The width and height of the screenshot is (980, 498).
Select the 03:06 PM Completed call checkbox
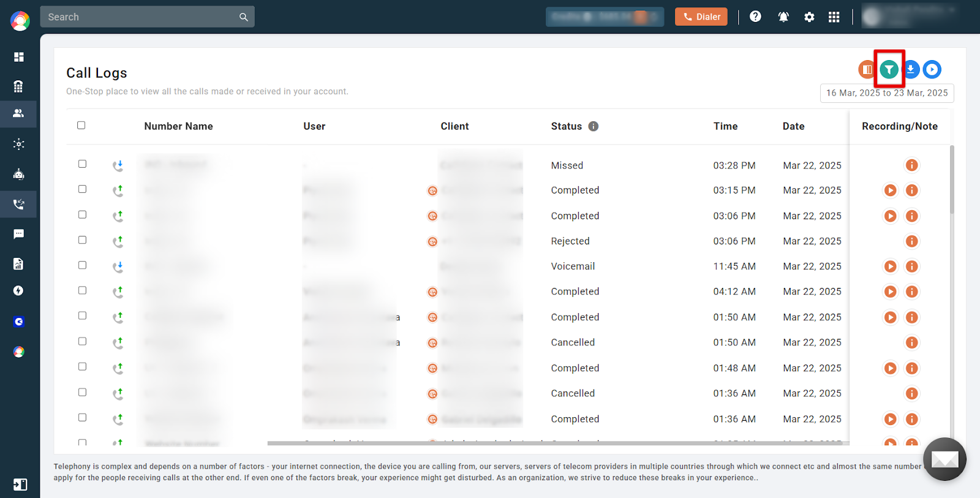click(x=82, y=214)
